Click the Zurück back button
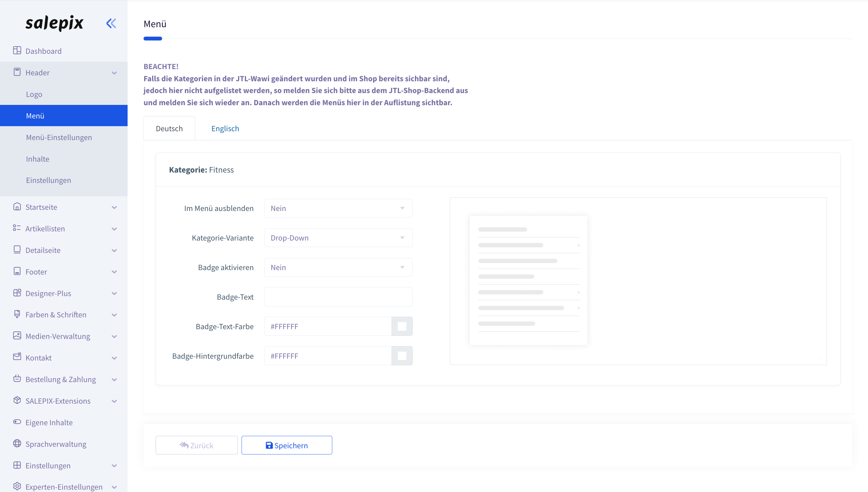This screenshot has width=868, height=492. (197, 445)
